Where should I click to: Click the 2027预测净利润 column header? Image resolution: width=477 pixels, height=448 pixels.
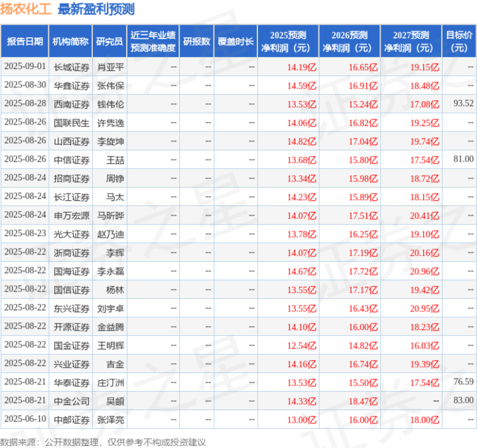click(x=411, y=41)
